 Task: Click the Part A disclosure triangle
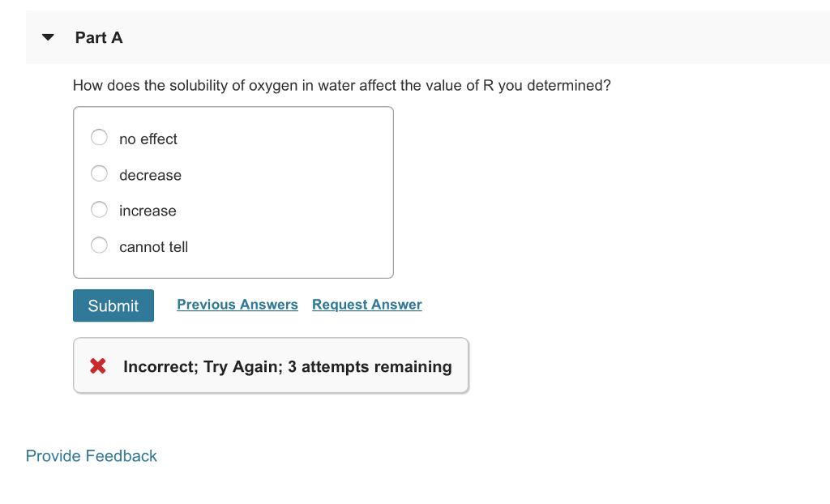click(47, 36)
